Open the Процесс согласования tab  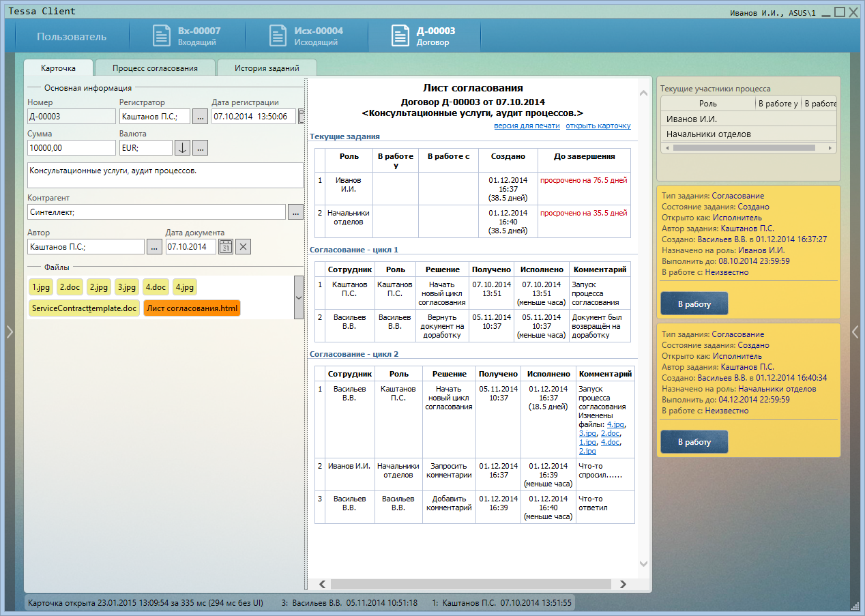[x=155, y=68]
